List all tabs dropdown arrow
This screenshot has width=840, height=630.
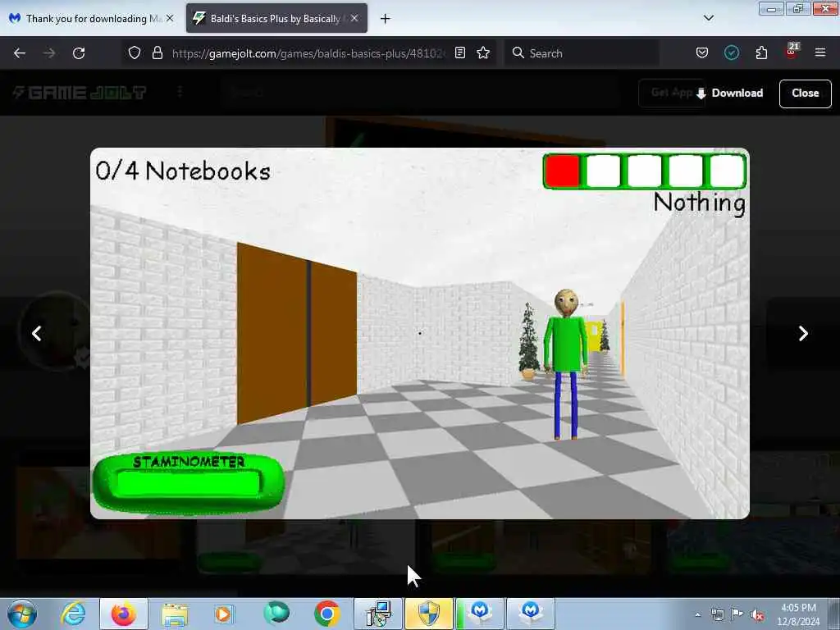coord(708,18)
